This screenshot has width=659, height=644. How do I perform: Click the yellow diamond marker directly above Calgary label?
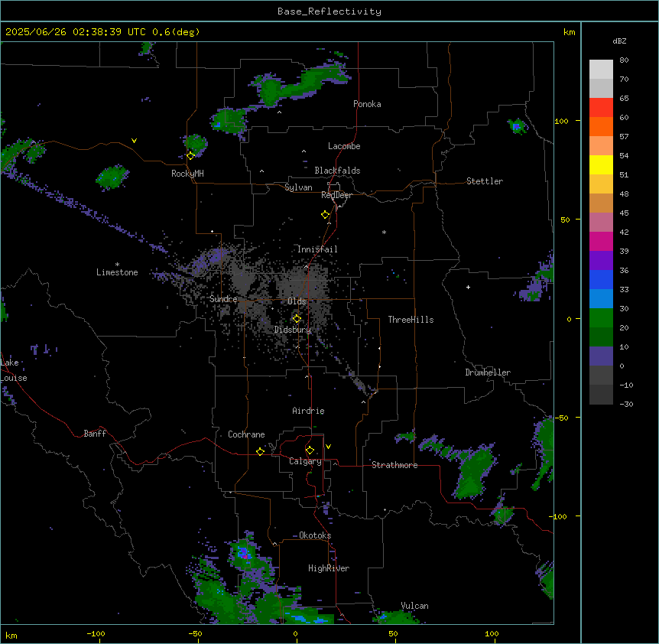(310, 450)
